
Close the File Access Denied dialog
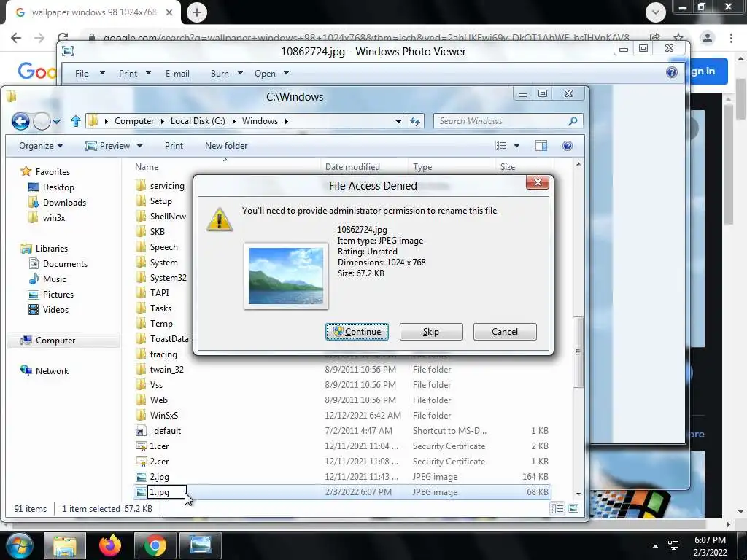[x=538, y=182]
